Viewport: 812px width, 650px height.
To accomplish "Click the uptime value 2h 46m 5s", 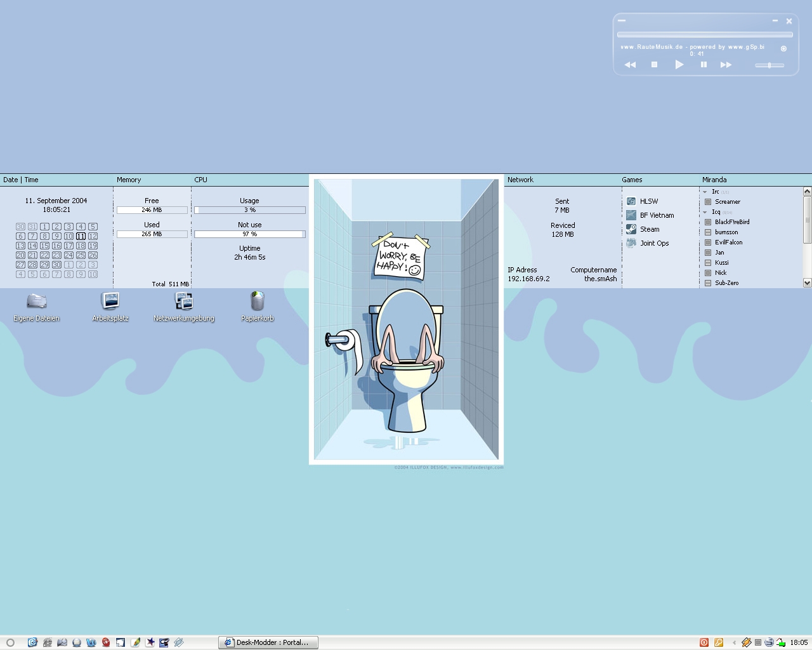I will point(250,257).
